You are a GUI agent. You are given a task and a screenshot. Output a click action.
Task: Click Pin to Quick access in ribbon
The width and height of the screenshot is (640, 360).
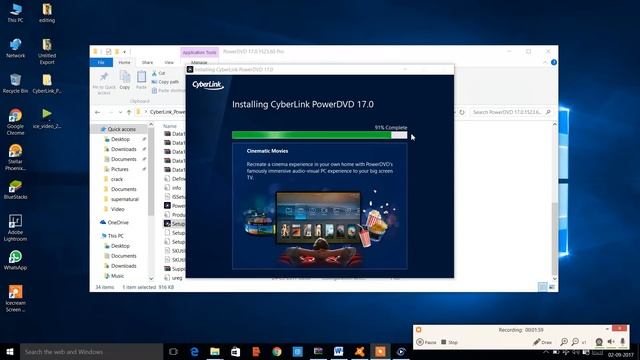[104, 84]
